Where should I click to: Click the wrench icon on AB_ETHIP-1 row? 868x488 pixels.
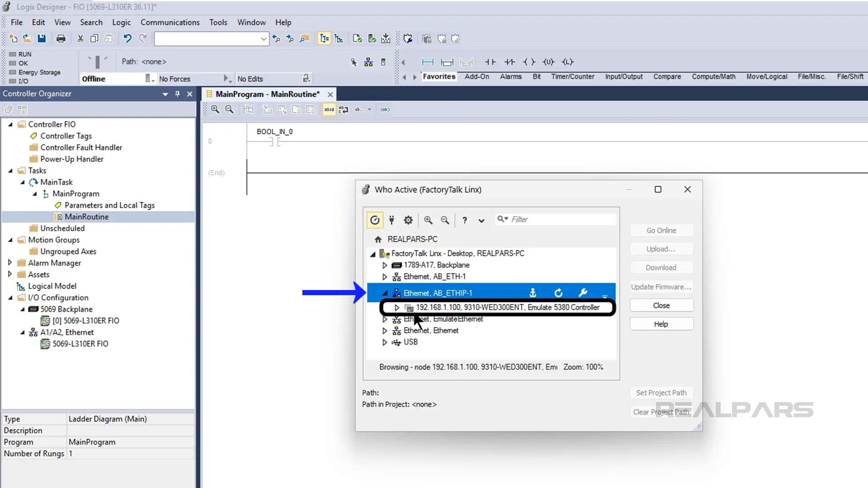point(583,293)
